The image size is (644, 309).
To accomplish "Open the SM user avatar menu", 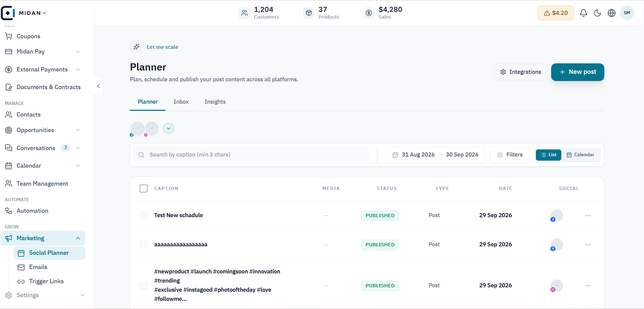I will click(x=627, y=13).
